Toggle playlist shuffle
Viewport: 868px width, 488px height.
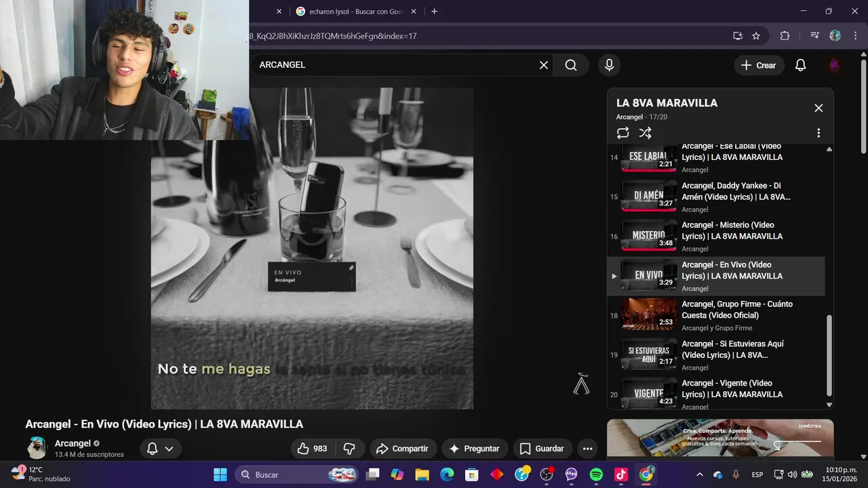(x=645, y=133)
